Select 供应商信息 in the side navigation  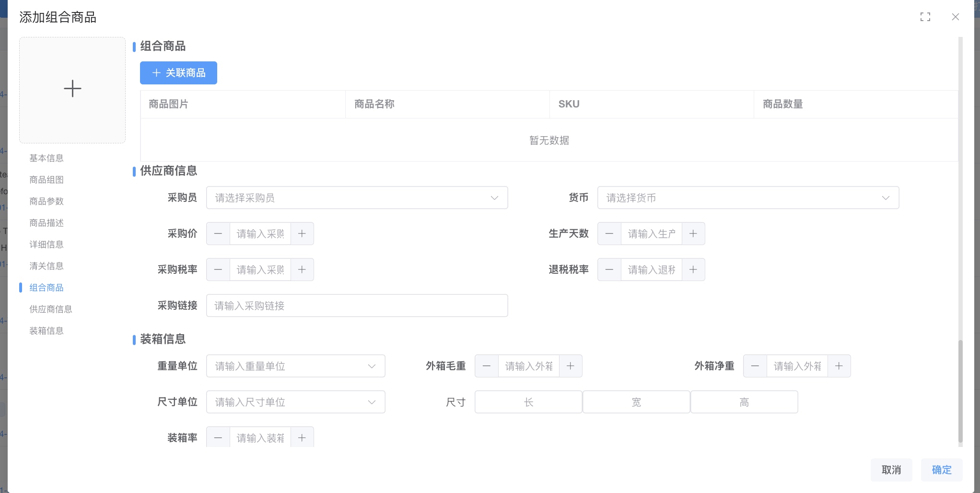(x=51, y=309)
